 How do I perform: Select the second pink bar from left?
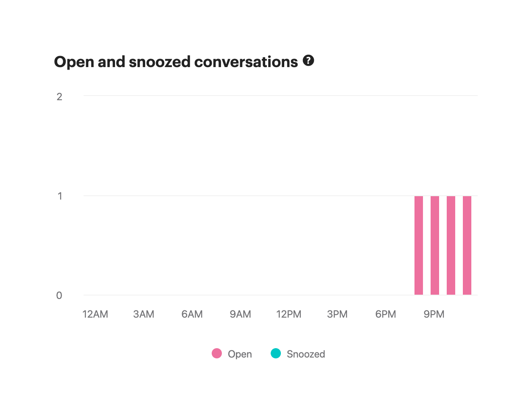tap(435, 245)
